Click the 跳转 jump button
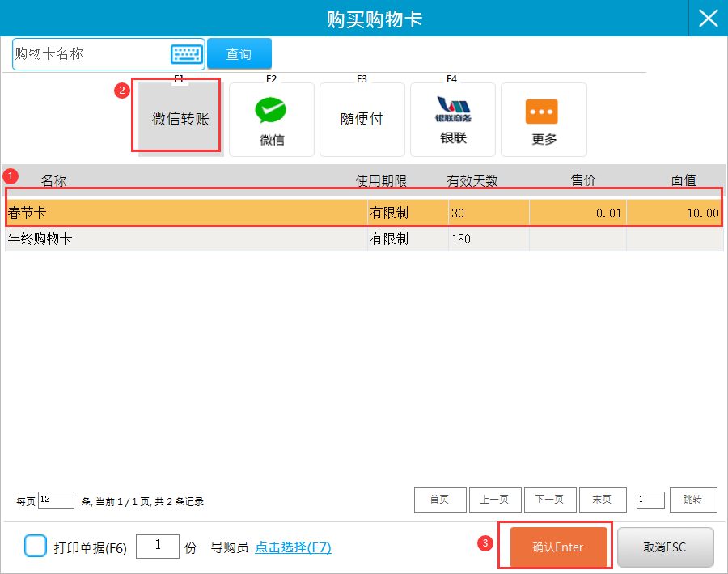Viewport: 728px width, 574px height. click(692, 500)
